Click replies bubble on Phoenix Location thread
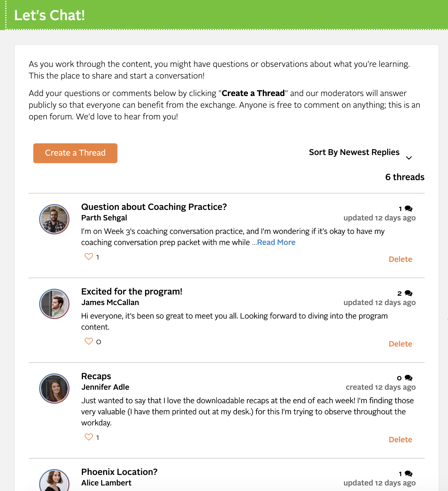The image size is (448, 491). (408, 474)
